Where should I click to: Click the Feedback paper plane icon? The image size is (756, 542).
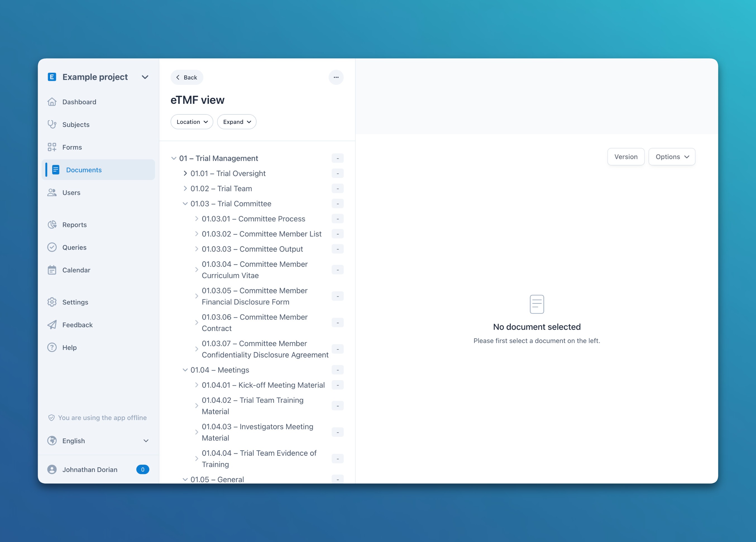point(52,325)
